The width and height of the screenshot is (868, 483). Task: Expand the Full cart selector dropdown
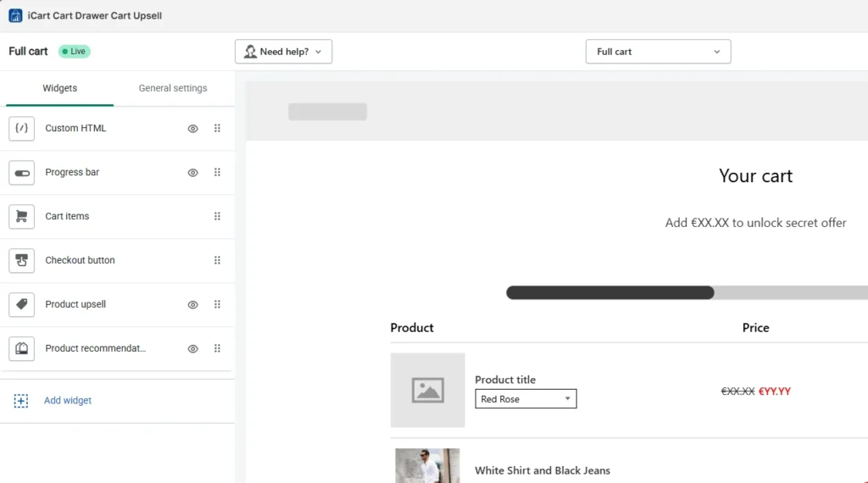click(x=658, y=52)
